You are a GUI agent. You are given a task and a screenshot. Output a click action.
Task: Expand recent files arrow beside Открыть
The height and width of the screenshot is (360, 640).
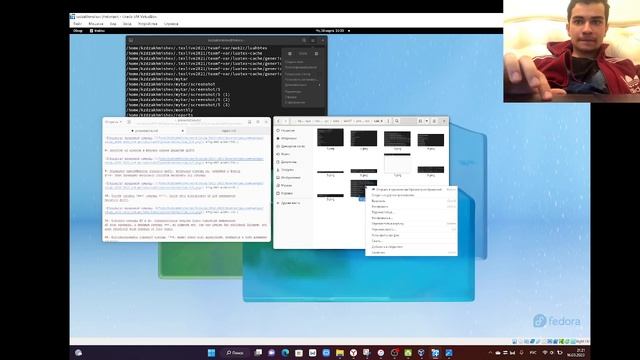pyautogui.click(x=121, y=122)
